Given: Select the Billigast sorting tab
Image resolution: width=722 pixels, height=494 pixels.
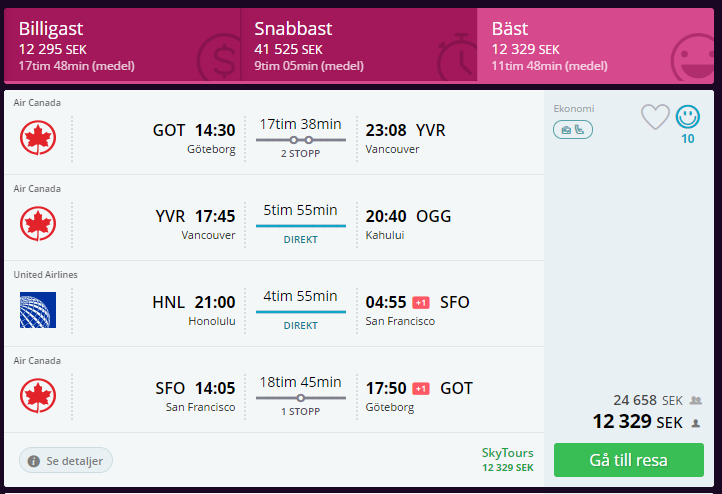Looking at the screenshot, I should 122,46.
